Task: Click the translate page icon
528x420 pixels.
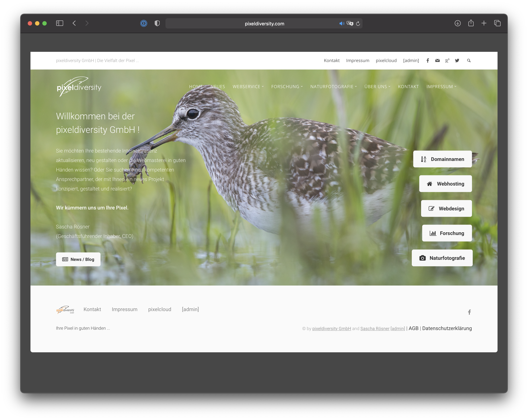Action: (350, 24)
